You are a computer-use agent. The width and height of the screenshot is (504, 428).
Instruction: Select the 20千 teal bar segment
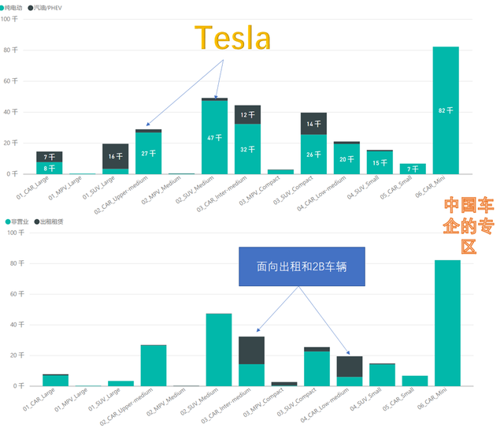click(x=346, y=158)
